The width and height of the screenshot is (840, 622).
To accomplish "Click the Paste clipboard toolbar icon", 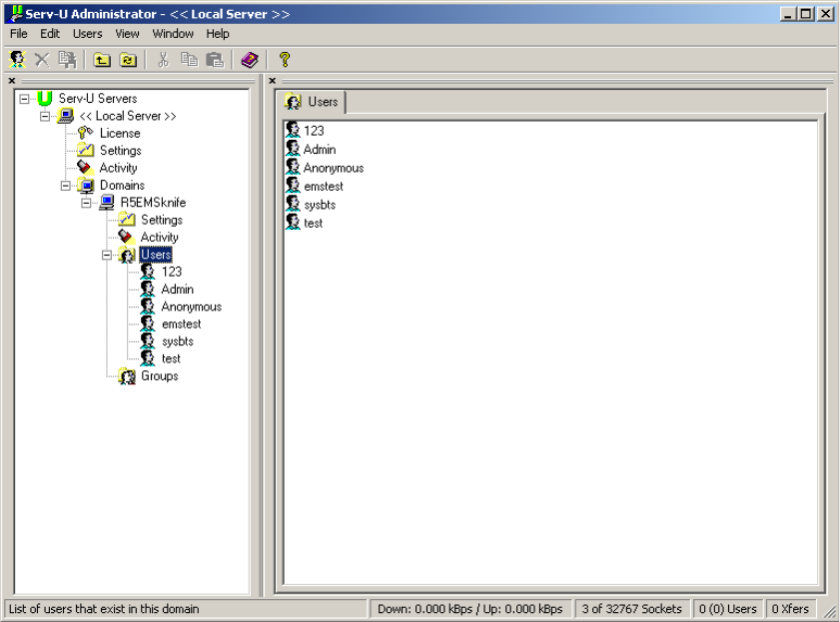I will pyautogui.click(x=215, y=60).
